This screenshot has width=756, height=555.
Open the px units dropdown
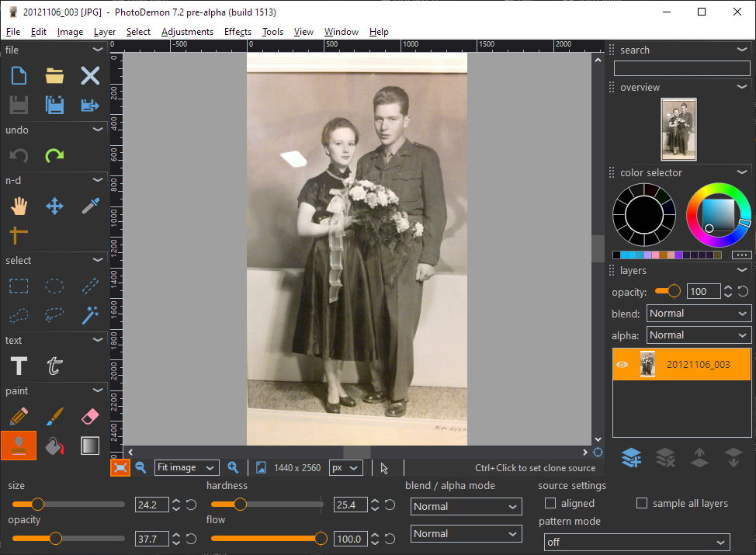pos(346,468)
